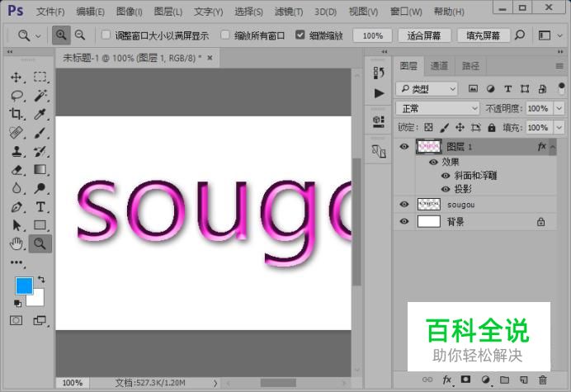Select the Eraser tool
The image size is (571, 392).
pyautogui.click(x=16, y=169)
